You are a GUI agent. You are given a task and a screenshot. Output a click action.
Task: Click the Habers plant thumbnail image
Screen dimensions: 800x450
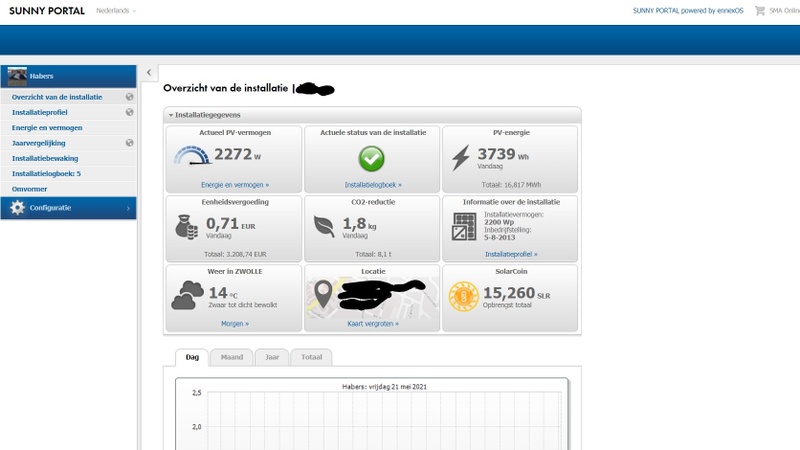click(x=17, y=76)
